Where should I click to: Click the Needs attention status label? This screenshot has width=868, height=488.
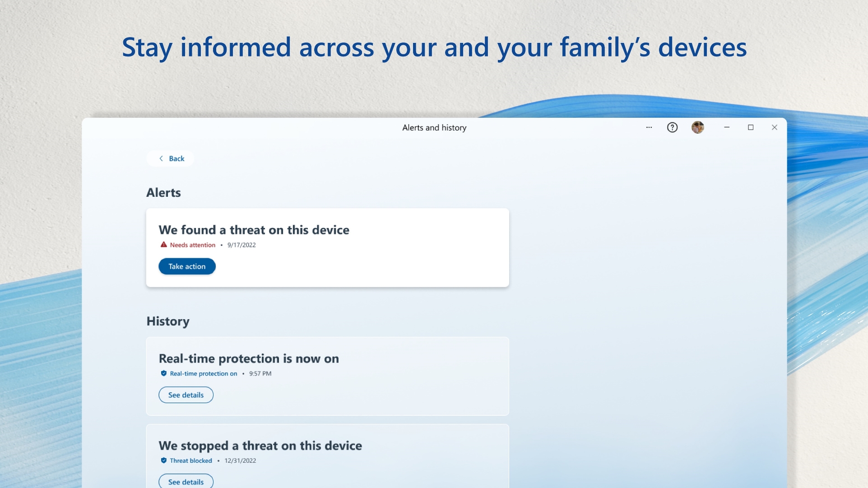point(193,245)
